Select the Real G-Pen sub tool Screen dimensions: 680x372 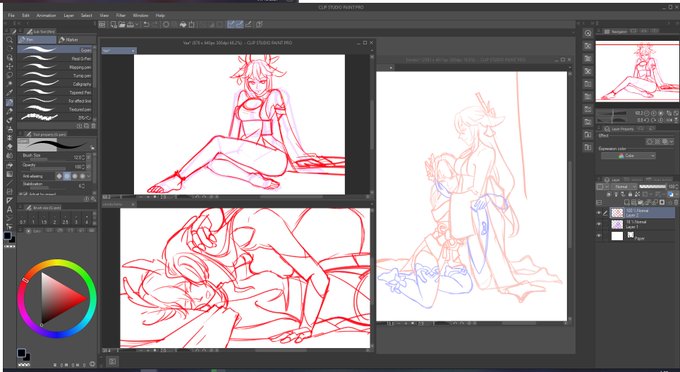[x=55, y=59]
